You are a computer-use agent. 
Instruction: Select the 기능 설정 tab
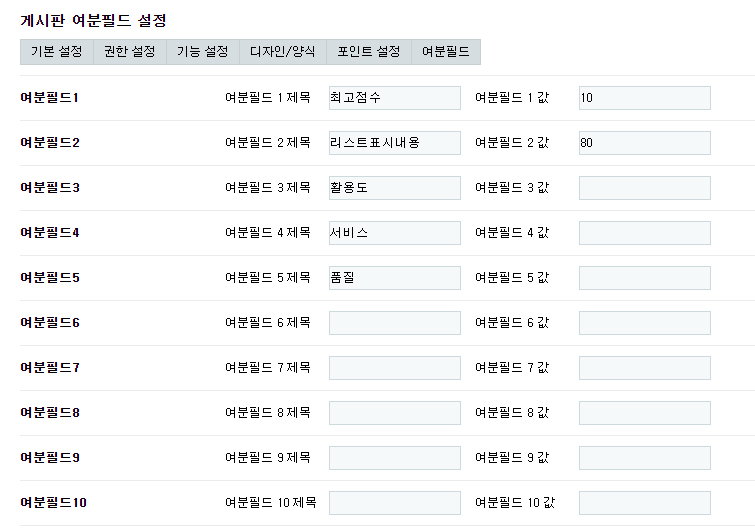pos(202,52)
